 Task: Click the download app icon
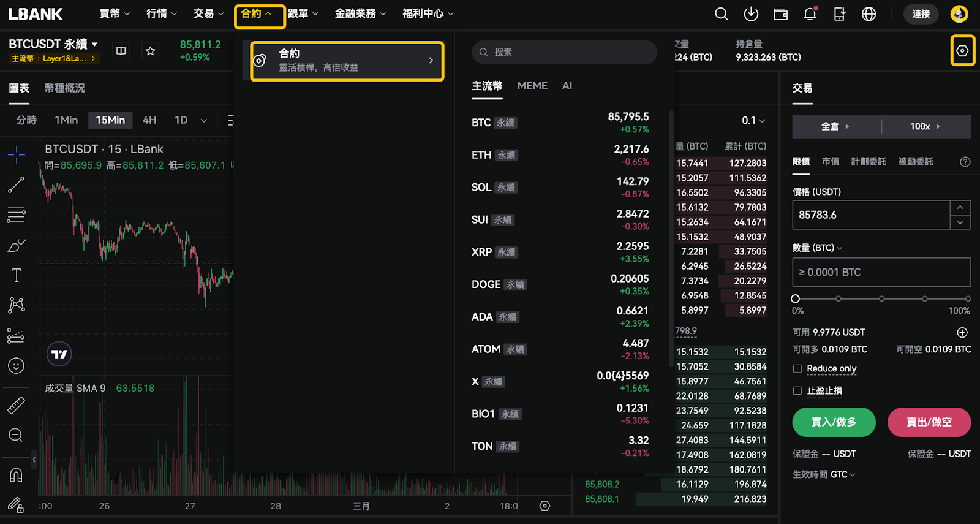[751, 14]
